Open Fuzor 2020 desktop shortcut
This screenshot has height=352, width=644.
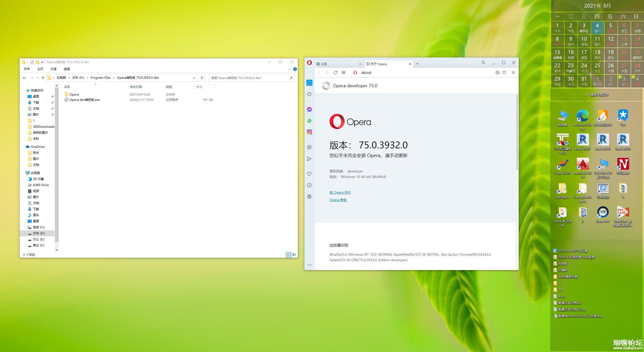tap(562, 166)
